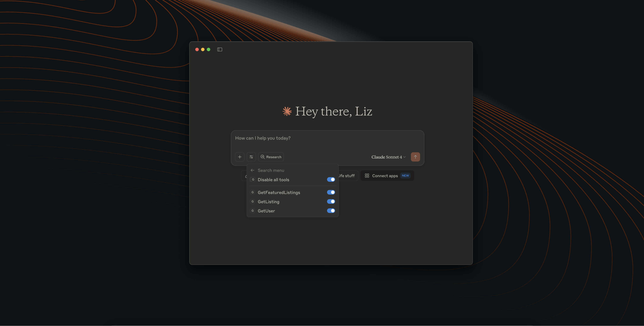644x326 pixels.
Task: Select the GetListing menu entry label
Action: tap(269, 202)
